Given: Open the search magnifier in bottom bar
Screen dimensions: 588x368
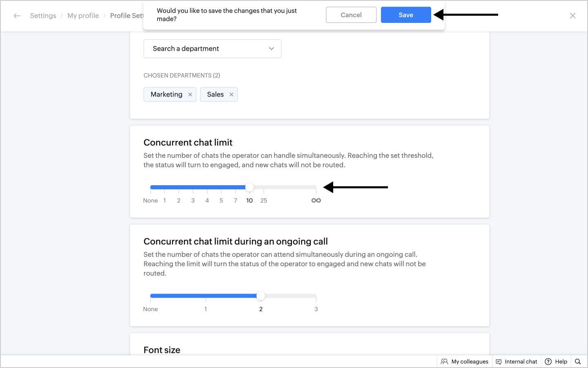Looking at the screenshot, I should [578, 361].
